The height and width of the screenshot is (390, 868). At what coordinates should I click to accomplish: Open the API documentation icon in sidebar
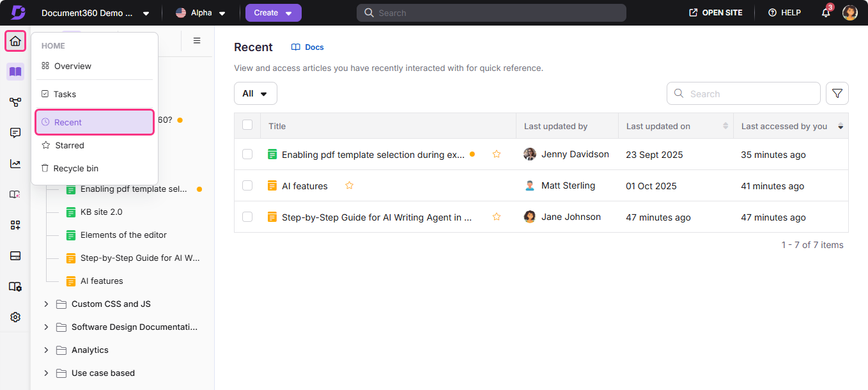tap(15, 286)
